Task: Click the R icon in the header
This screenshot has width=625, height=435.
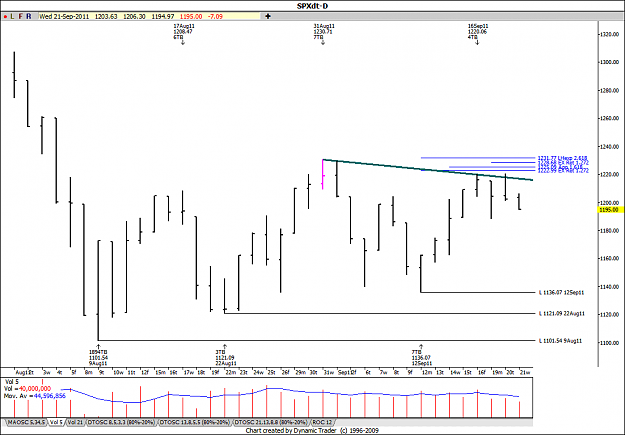Action: tap(28, 17)
